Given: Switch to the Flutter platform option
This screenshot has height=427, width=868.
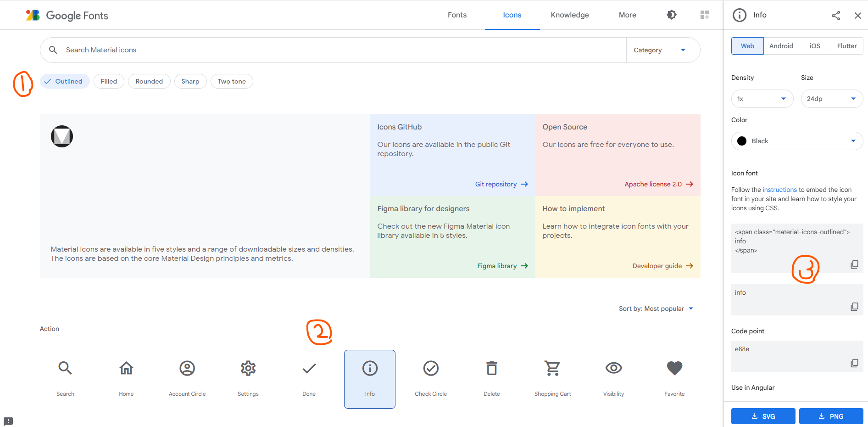Looking at the screenshot, I should click(847, 46).
